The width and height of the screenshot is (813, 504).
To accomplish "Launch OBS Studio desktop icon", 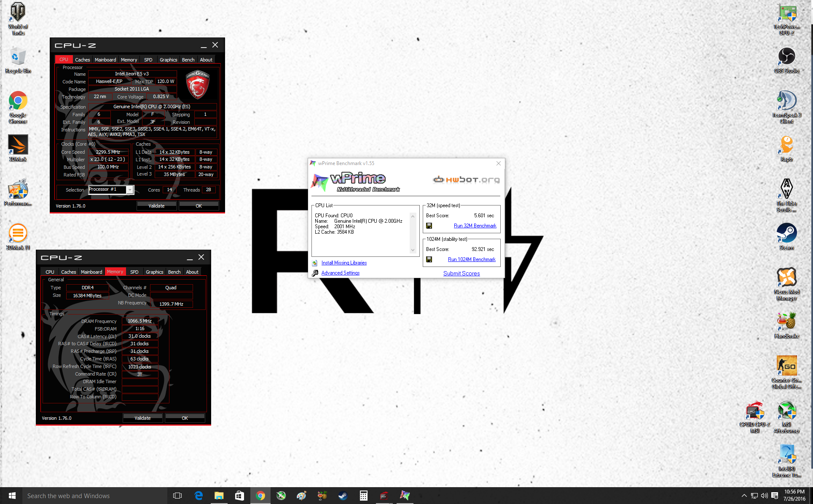I will point(786,60).
